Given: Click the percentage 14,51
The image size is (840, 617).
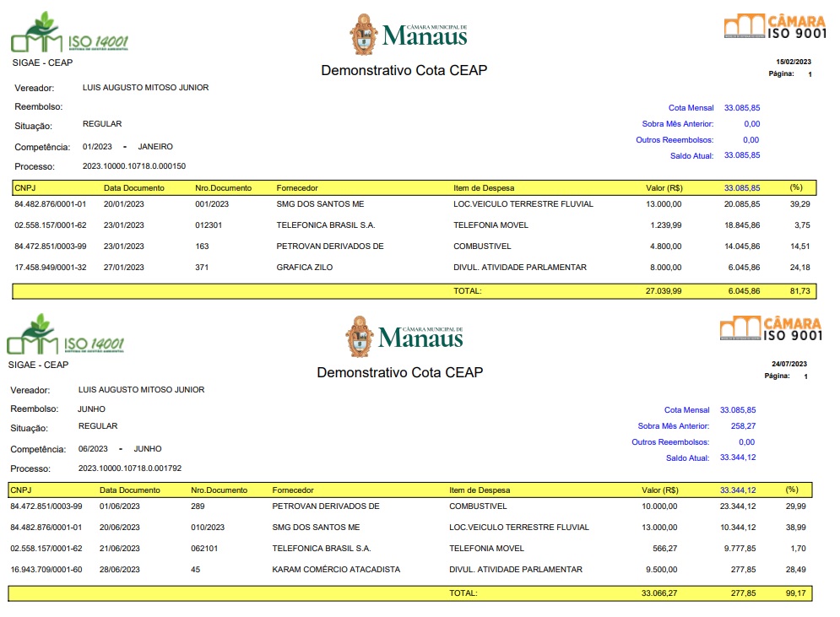Looking at the screenshot, I should (799, 246).
